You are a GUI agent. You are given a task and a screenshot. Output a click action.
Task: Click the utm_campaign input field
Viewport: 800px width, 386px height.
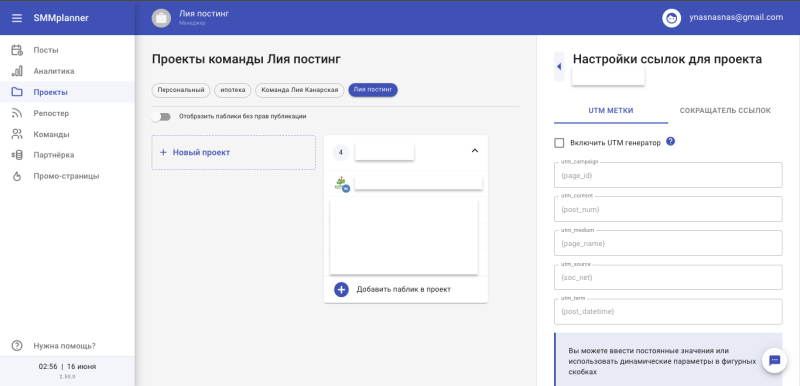click(x=668, y=175)
